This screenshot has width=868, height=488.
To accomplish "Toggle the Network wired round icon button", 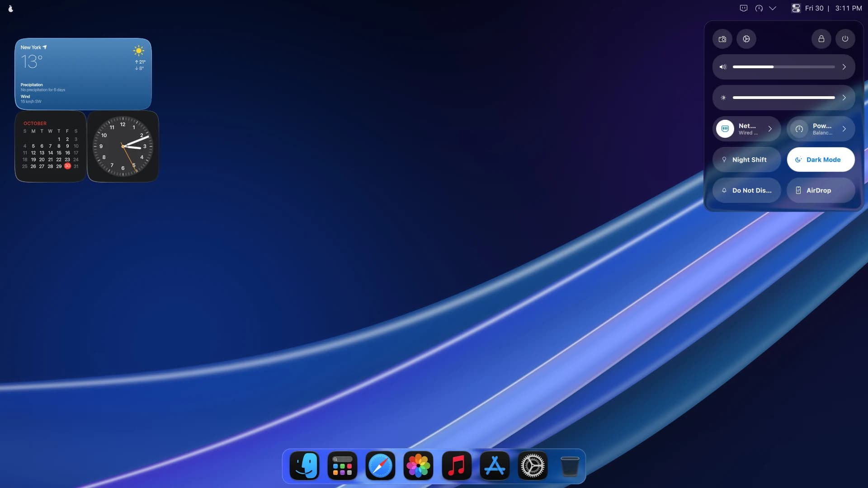I will click(x=725, y=129).
